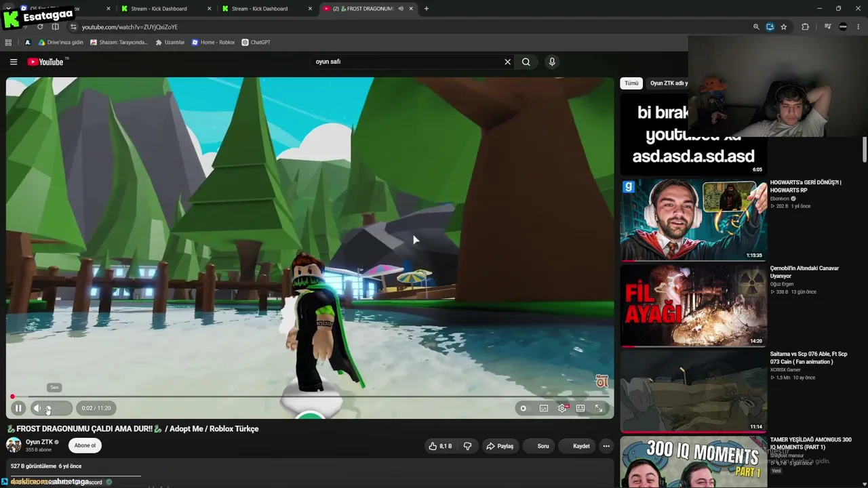Open TAMER YEŞİLDAĞ AMONGUS 300 IQ title
The width and height of the screenshot is (868, 488).
point(810,443)
